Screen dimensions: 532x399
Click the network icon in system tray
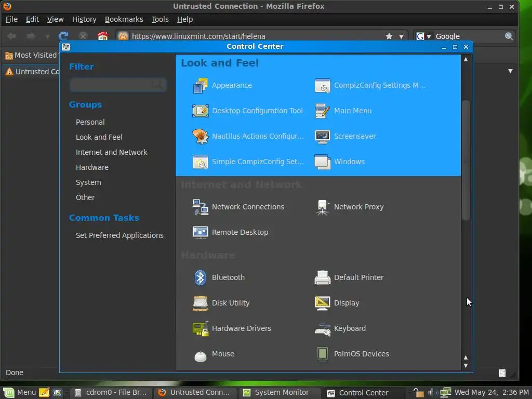[x=445, y=393]
